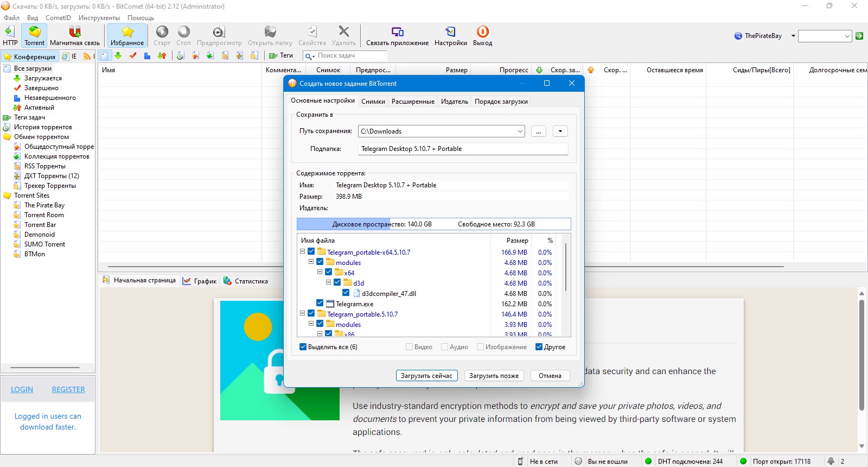
Task: Enable the Видео filter checkbox
Action: coord(409,346)
